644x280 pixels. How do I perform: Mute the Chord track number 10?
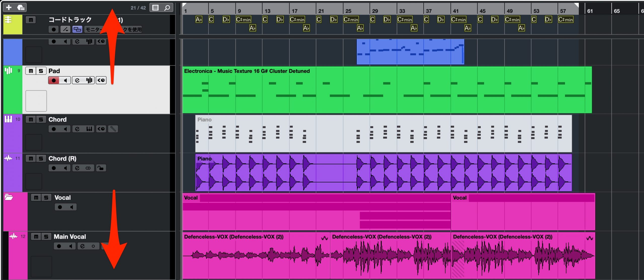click(x=31, y=119)
